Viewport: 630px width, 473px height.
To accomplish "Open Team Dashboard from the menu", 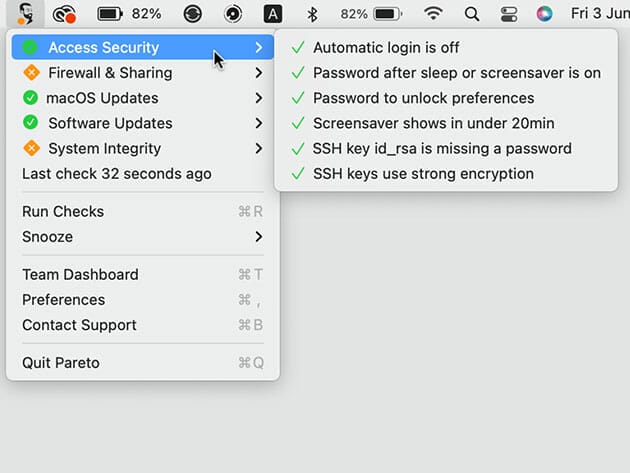I will [x=80, y=275].
